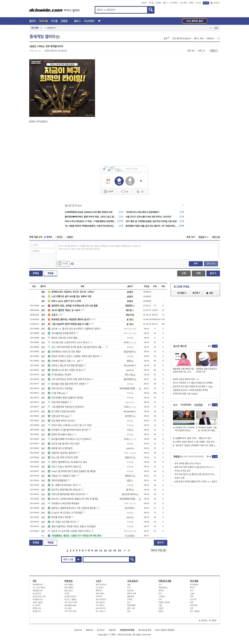Go to next page of 실시간 베스트

tap(216, 346)
